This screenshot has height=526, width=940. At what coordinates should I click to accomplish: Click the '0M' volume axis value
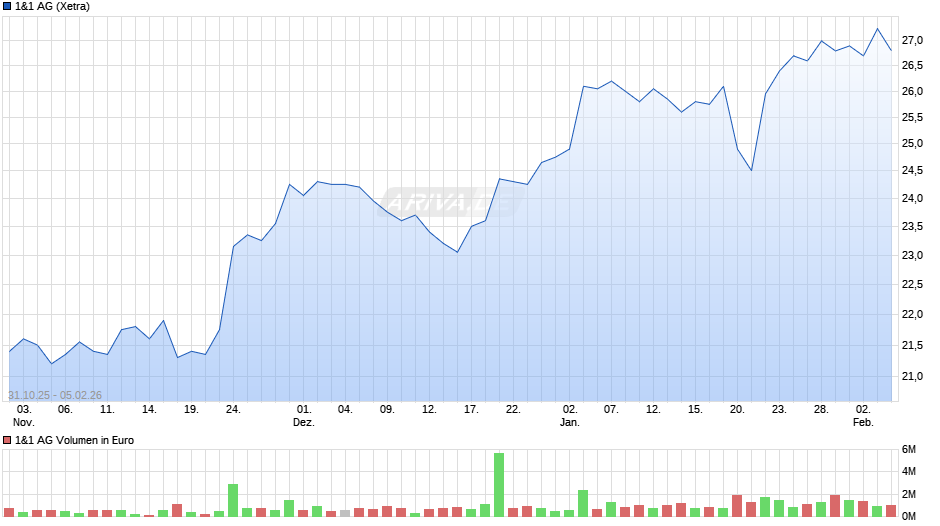(x=909, y=516)
